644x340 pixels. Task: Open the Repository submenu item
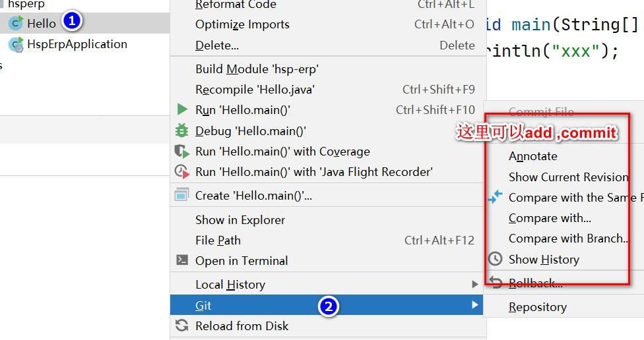point(538,307)
